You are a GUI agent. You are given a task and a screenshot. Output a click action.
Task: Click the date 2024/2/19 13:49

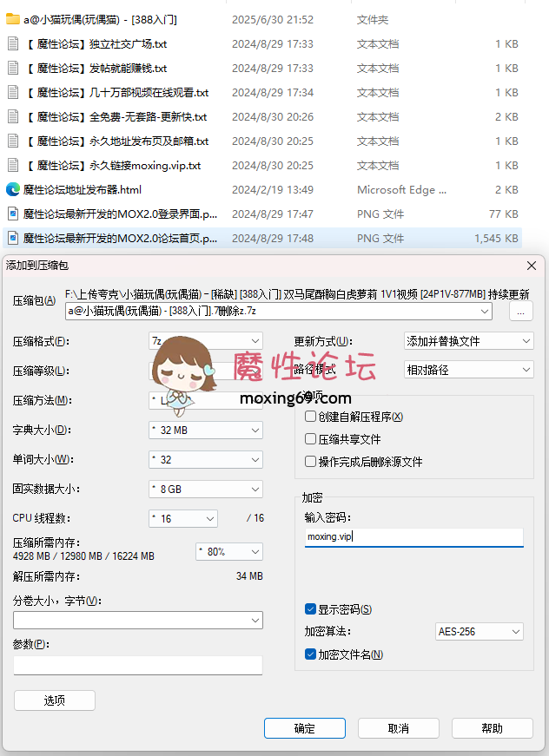coord(273,189)
